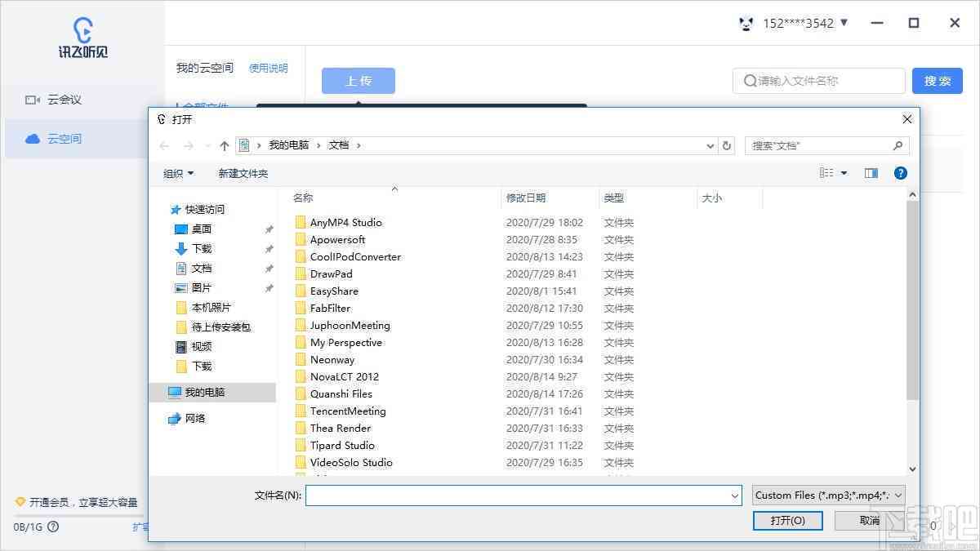Change the view layout icon
Viewport: 980px width, 551px height.
(826, 173)
